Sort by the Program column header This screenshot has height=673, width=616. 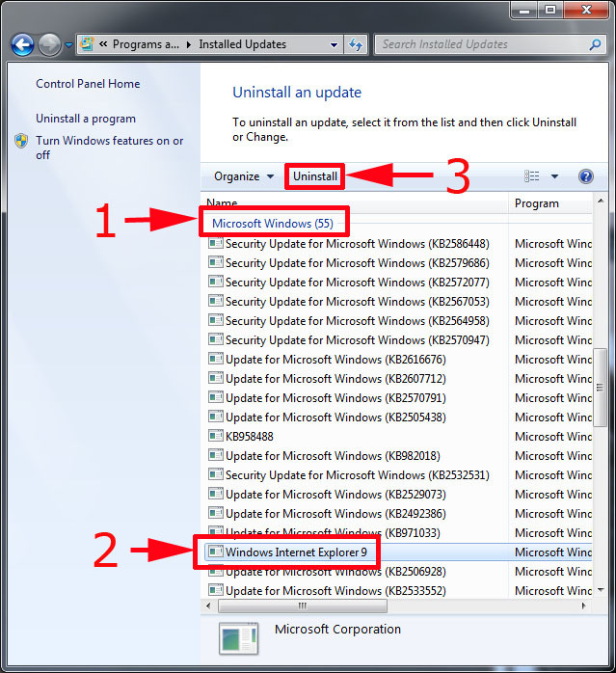550,203
